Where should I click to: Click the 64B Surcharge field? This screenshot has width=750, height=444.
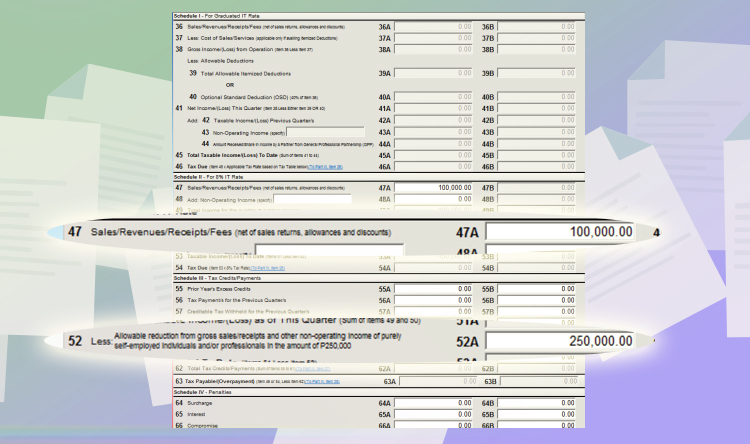tap(536, 403)
